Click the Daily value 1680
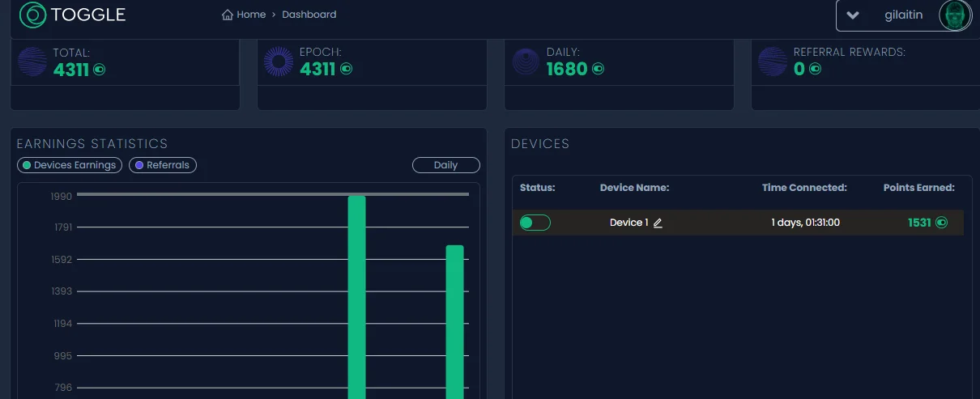 click(x=567, y=70)
